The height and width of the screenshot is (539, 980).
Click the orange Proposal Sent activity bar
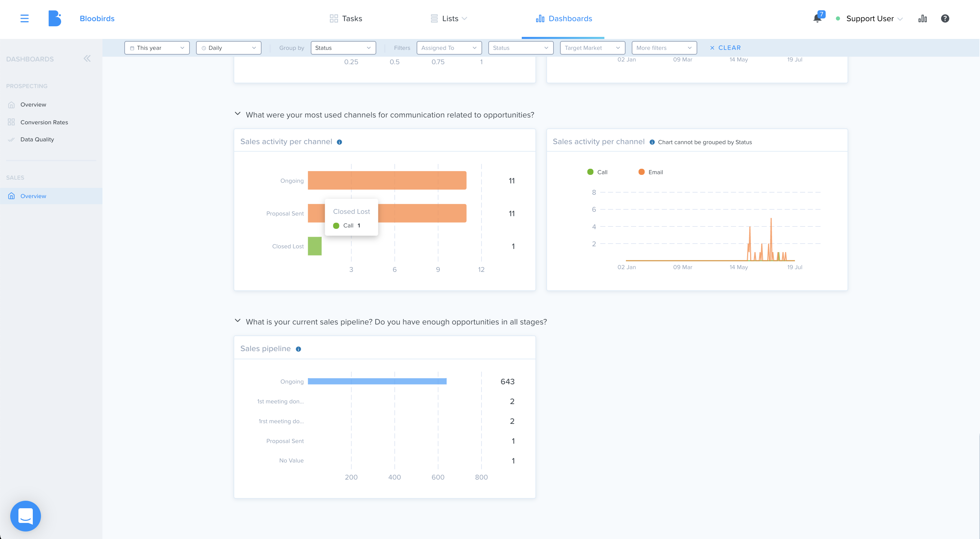pos(422,213)
